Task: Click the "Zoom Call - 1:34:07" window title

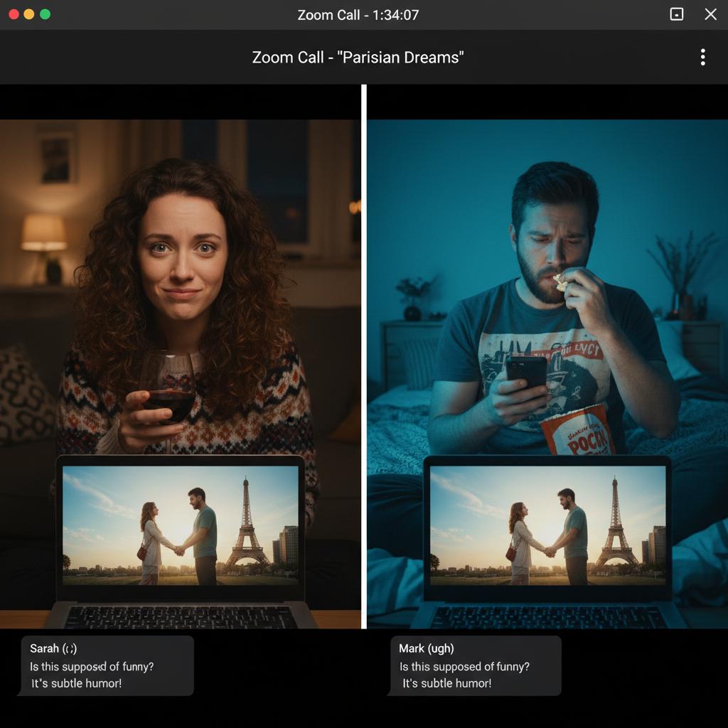Action: coord(358,15)
